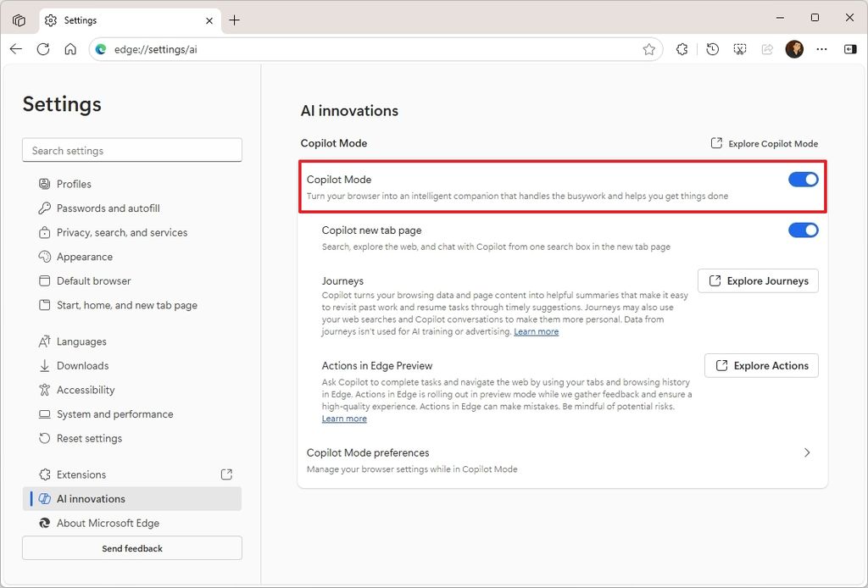Click the Explore Actions button

click(x=761, y=366)
